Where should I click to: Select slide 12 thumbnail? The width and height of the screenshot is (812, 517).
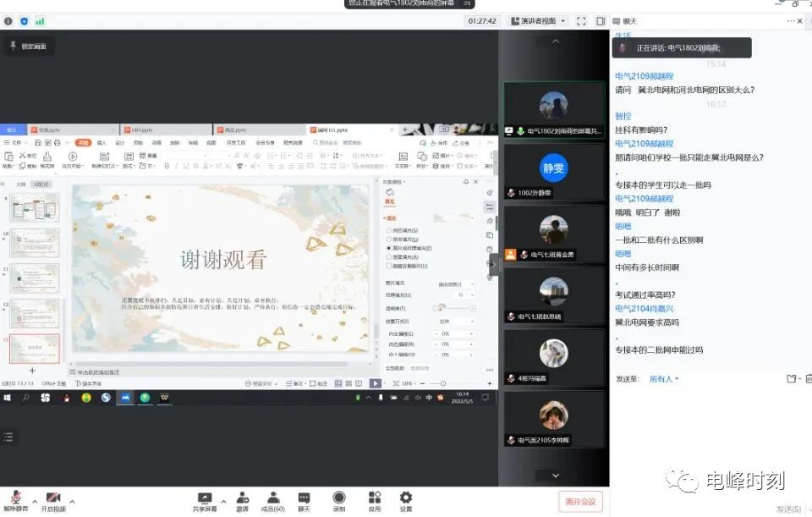[x=35, y=312]
